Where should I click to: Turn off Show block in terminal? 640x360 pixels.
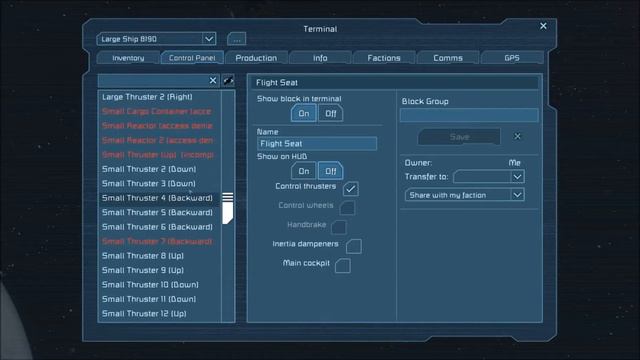331,113
